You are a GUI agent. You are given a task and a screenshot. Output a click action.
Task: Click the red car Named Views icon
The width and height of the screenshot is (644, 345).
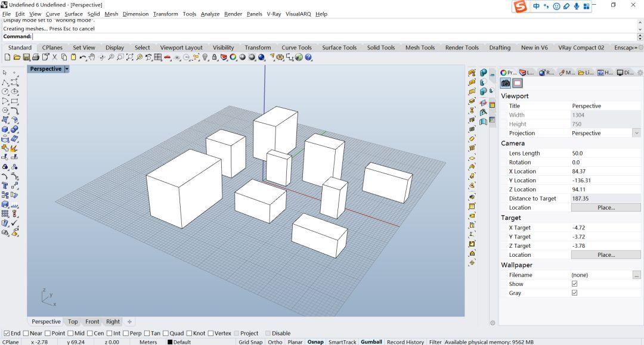pyautogui.click(x=167, y=57)
